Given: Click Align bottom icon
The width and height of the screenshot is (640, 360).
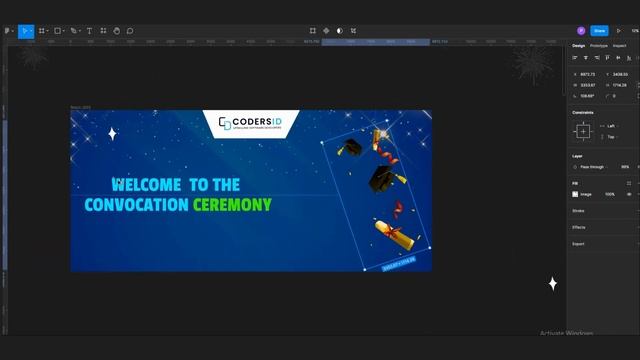Looking at the screenshot, I should (x=629, y=58).
